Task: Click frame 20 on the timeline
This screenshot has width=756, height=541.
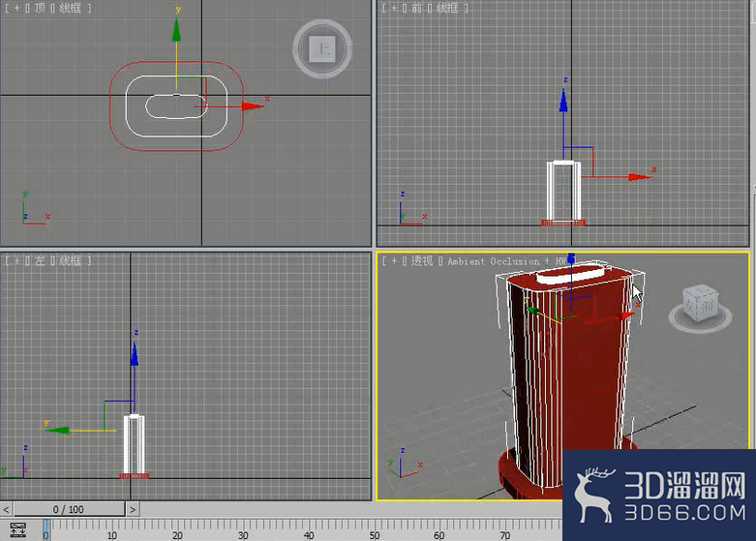Action: [x=177, y=535]
